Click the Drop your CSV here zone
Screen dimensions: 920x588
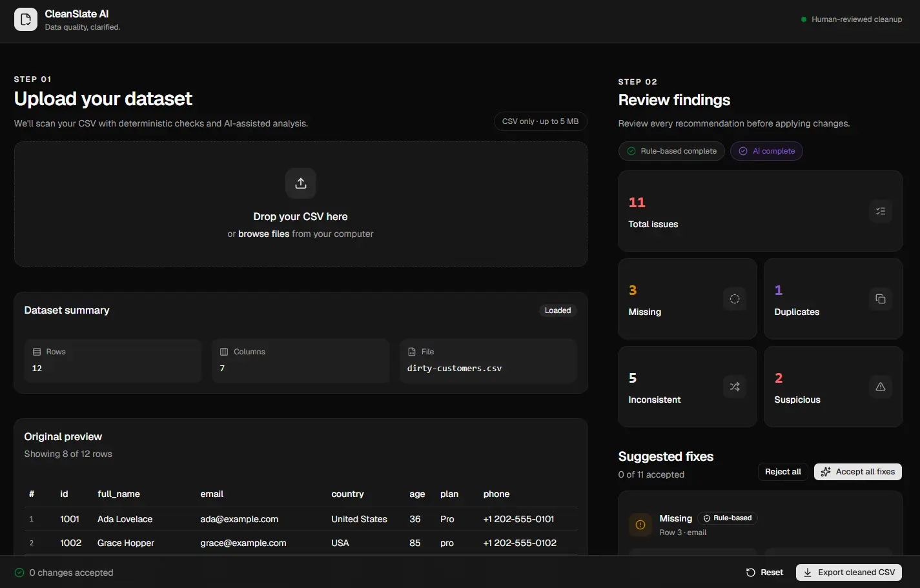tap(301, 204)
